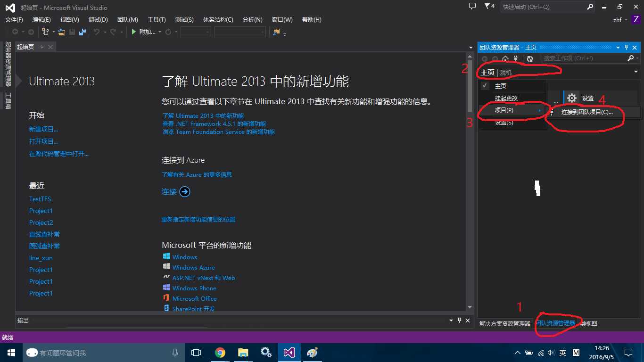
Task: Open the user account zhf dropdown
Action: pyautogui.click(x=627, y=20)
